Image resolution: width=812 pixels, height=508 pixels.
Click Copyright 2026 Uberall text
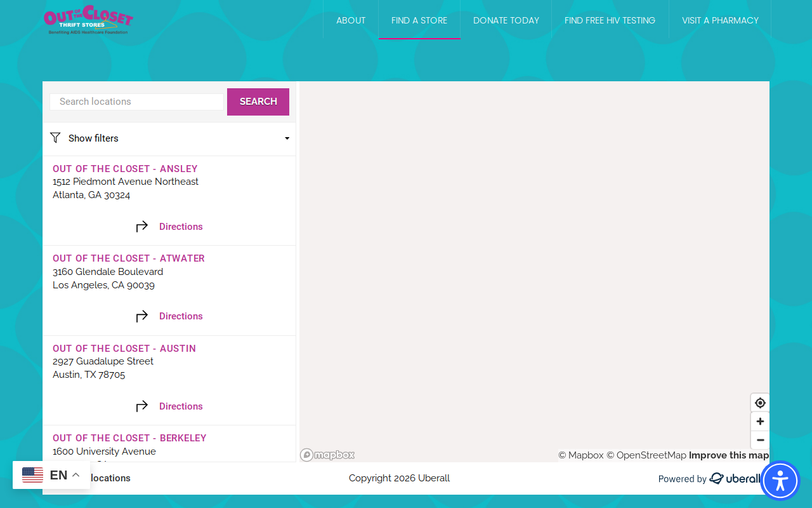[x=399, y=478]
